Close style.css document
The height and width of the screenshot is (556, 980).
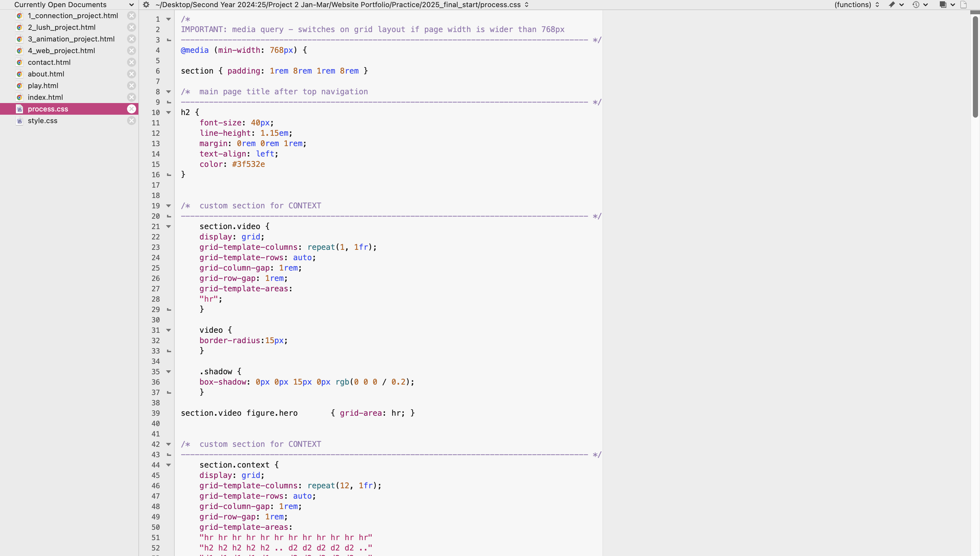(131, 121)
